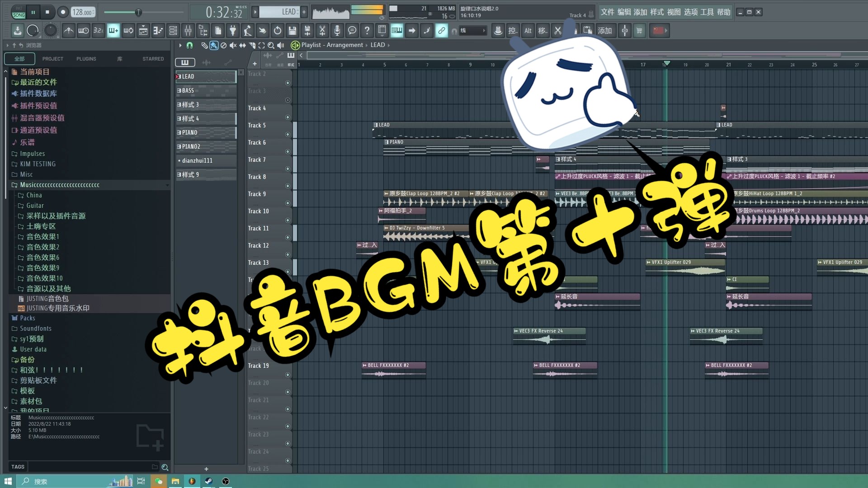Stop playback with the stop button
The width and height of the screenshot is (868, 488).
point(47,12)
